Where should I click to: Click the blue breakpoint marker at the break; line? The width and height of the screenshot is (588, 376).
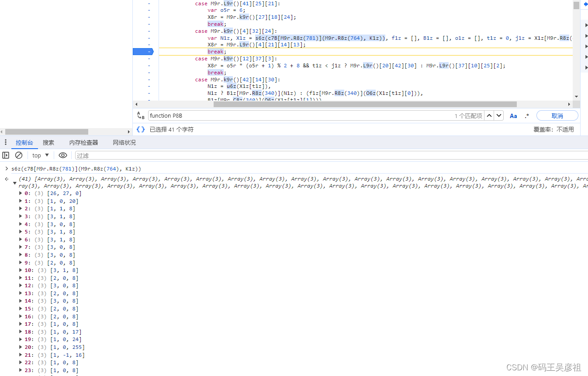pyautogui.click(x=143, y=52)
